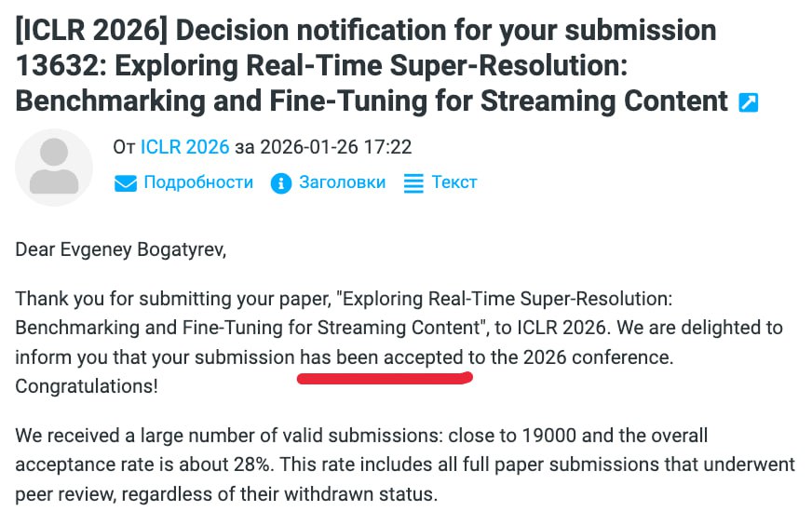Image resolution: width=812 pixels, height=525 pixels.
Task: Open the ICLR 2026 sender link
Action: [185, 147]
